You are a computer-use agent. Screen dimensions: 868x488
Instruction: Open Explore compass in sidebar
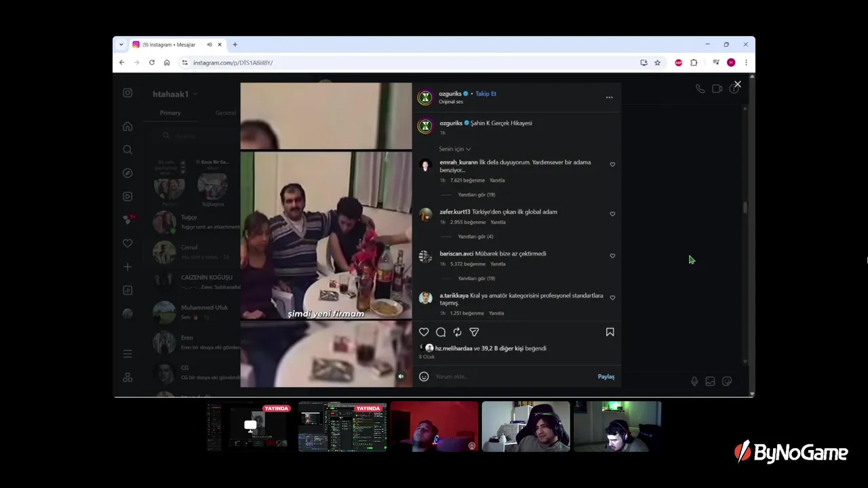click(x=127, y=173)
